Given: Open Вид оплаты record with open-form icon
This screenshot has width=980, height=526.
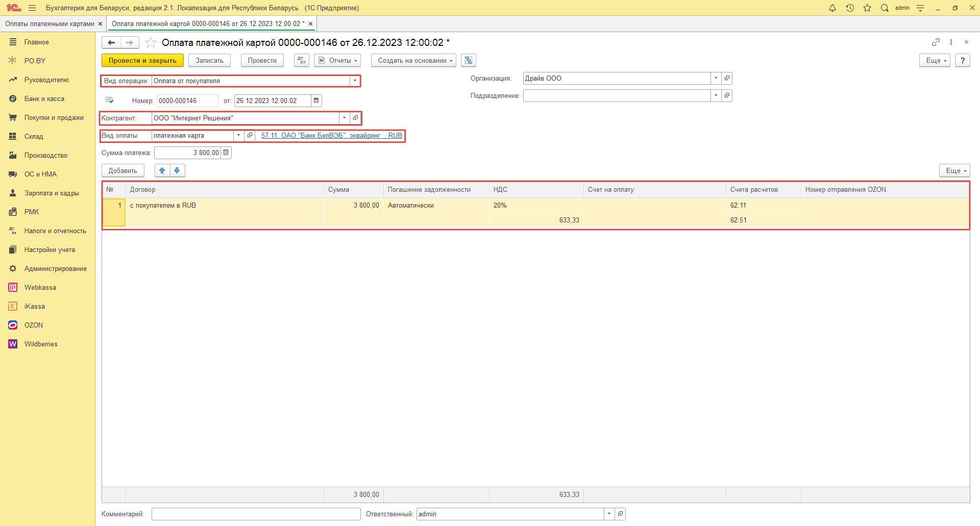Looking at the screenshot, I should (x=250, y=135).
